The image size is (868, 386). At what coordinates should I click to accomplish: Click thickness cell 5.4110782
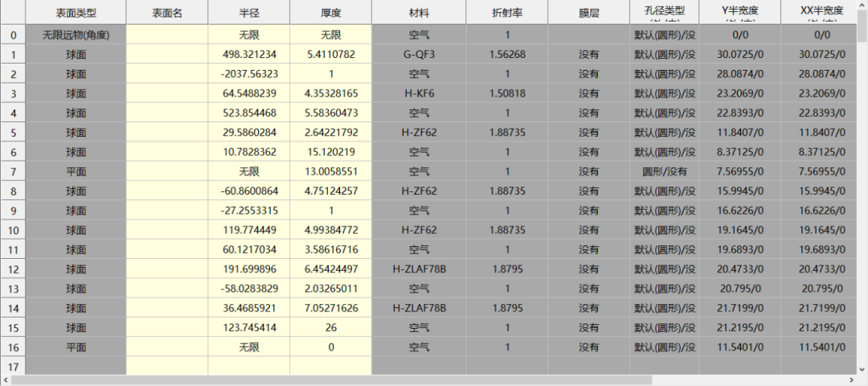coord(330,54)
